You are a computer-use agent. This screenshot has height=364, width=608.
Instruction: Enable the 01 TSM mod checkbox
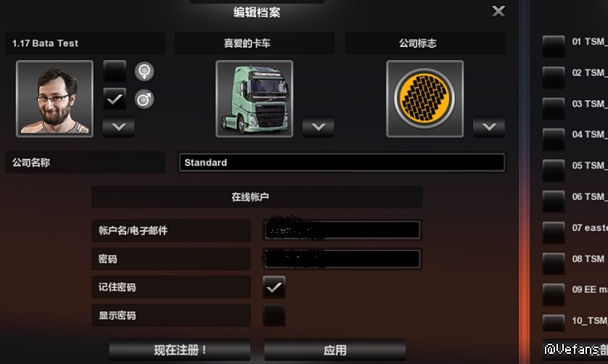[554, 46]
